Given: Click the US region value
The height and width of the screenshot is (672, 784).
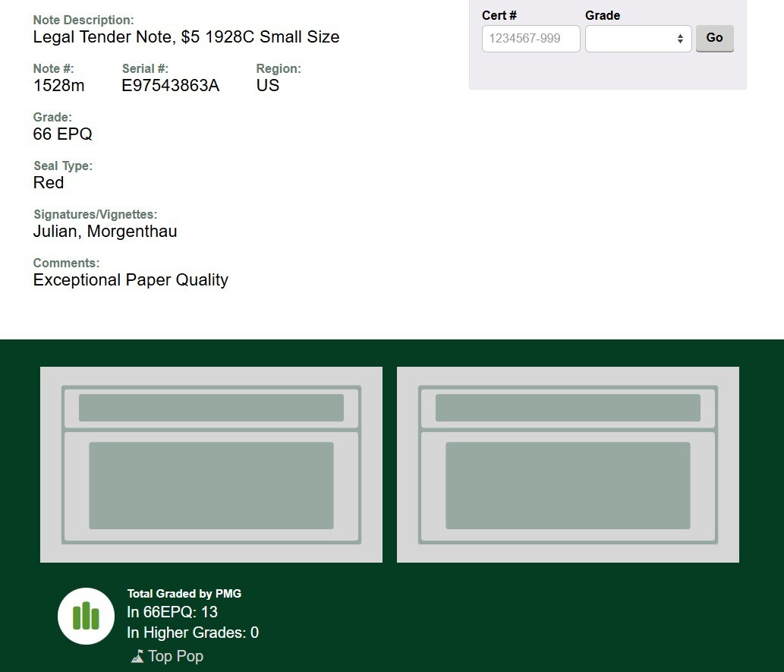Looking at the screenshot, I should click(267, 86).
